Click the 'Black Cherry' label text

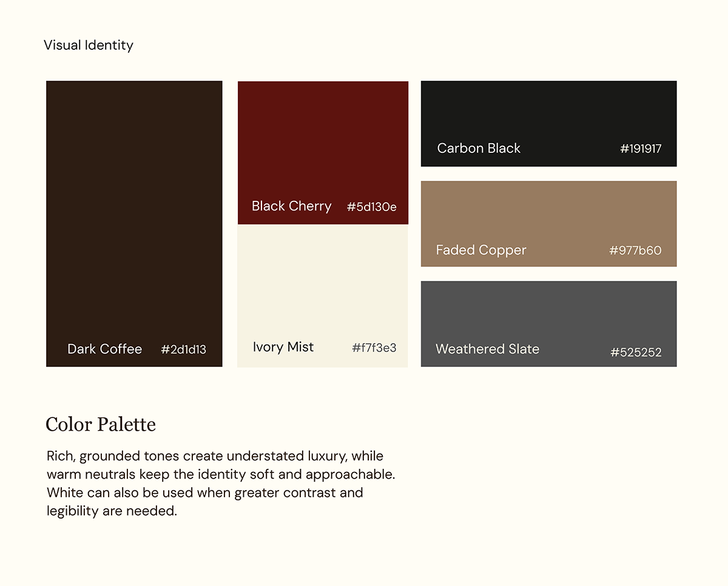[x=292, y=206]
